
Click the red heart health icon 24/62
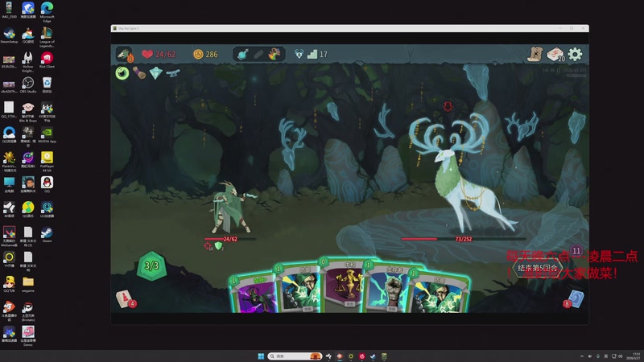coord(147,54)
